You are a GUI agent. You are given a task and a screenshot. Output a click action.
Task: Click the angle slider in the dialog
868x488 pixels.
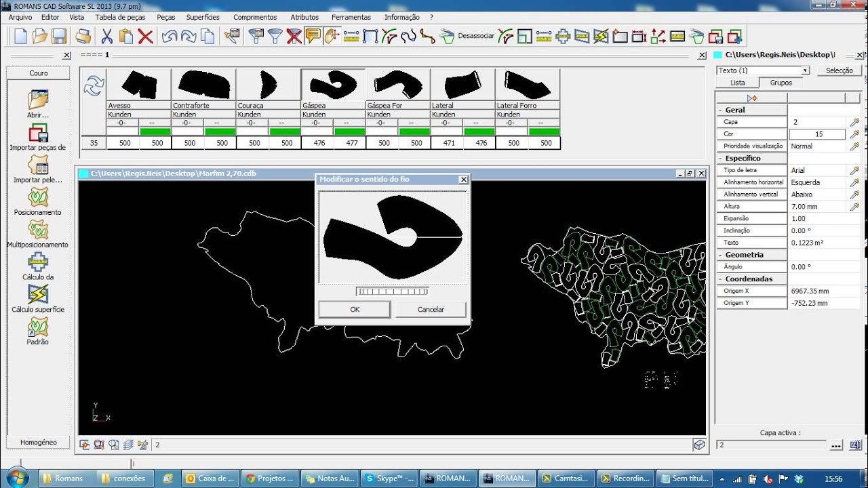[x=393, y=291]
